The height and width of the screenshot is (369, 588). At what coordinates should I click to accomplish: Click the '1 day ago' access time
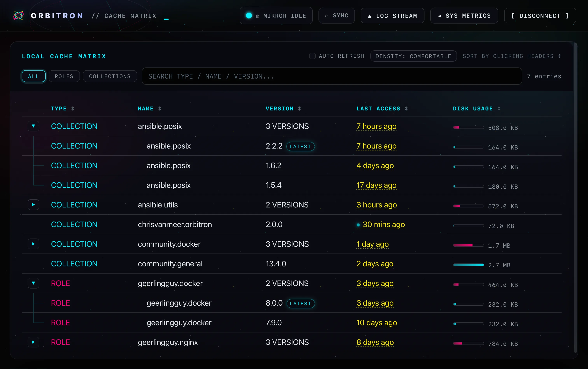pyautogui.click(x=373, y=244)
